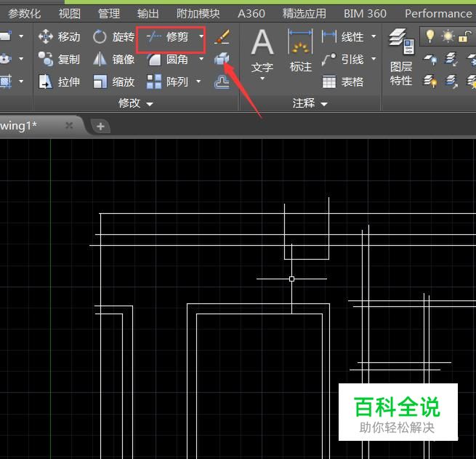Open the 附加模块 ribbon tab
Image resolution: width=476 pixels, height=459 pixels.
point(198,13)
